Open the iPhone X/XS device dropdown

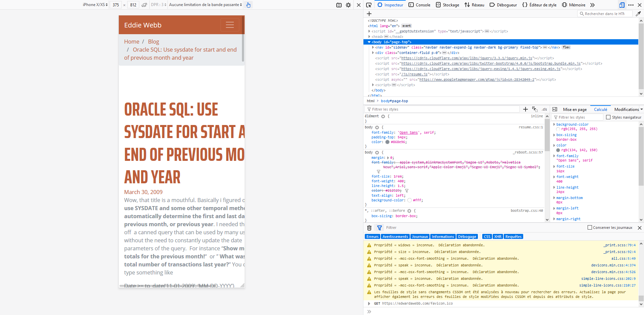tap(95, 5)
